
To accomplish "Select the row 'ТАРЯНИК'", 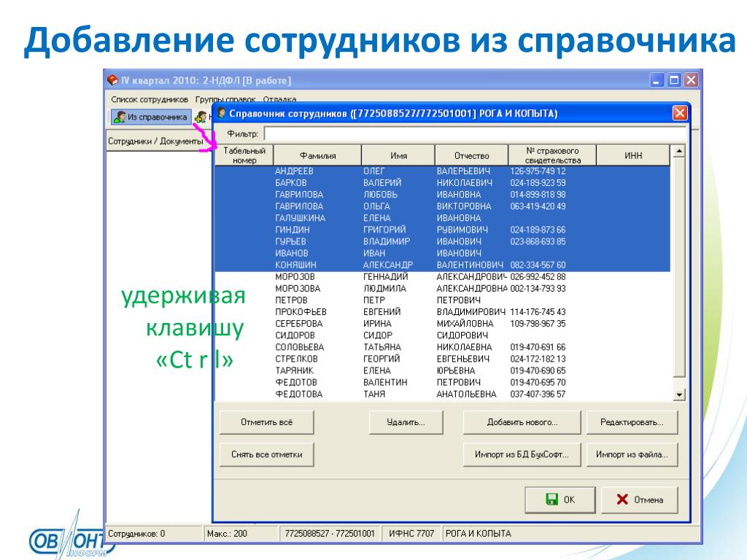I will (443, 370).
